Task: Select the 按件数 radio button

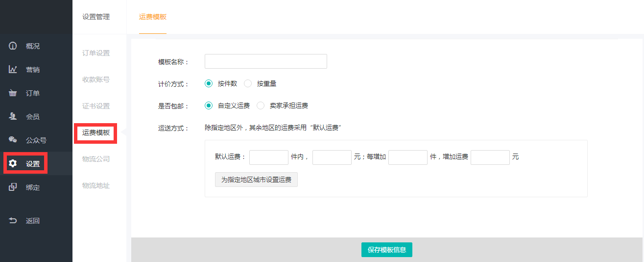Action: (x=209, y=84)
